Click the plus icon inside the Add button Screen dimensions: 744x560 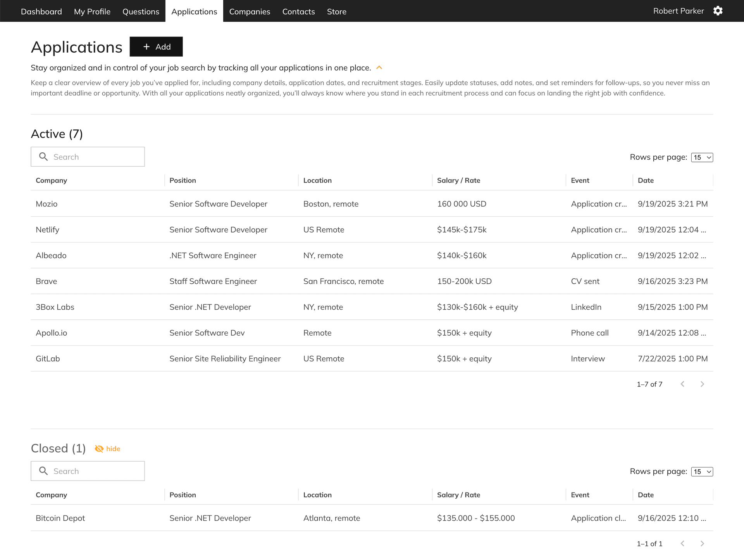click(146, 47)
